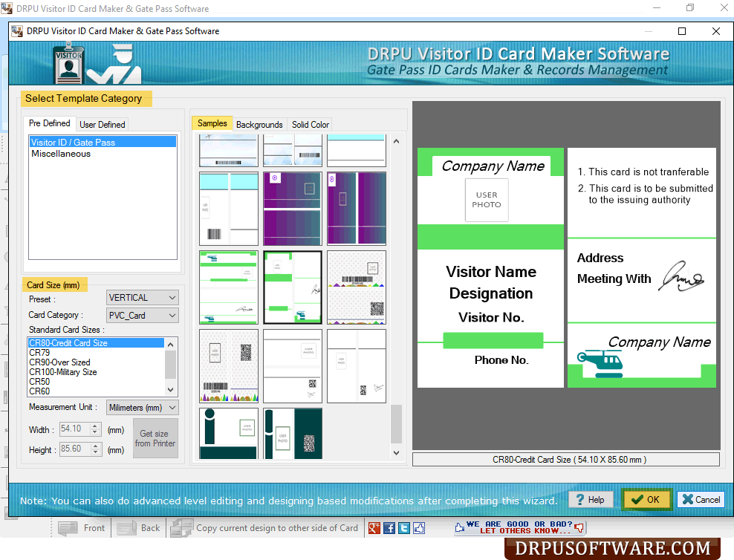Select the dotted vertical template with barcode
The width and height of the screenshot is (734, 560).
228,366
